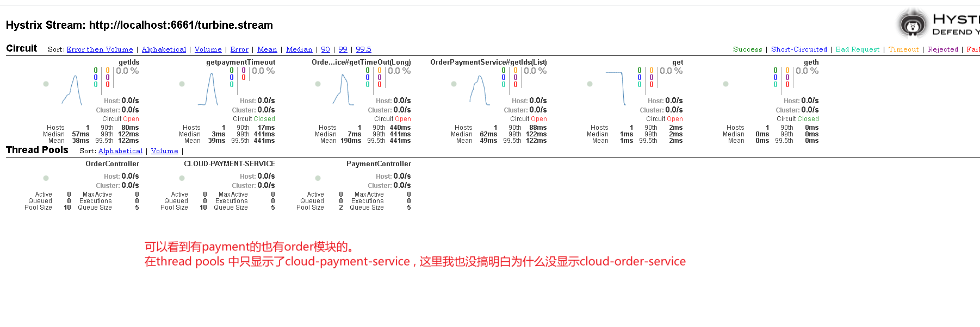980x327 pixels.
Task: Click OrderPaymentService Median 62ms value
Action: coord(488,134)
